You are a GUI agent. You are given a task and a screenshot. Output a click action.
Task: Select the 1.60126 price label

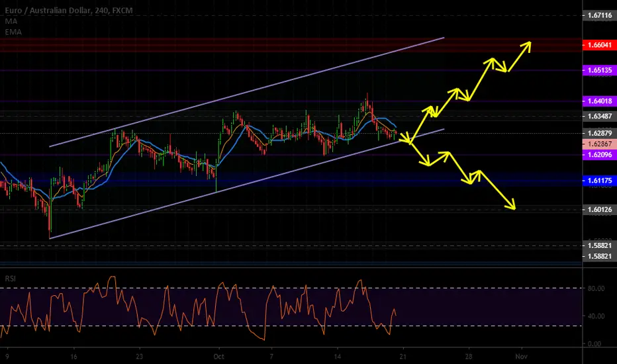pyautogui.click(x=600, y=209)
